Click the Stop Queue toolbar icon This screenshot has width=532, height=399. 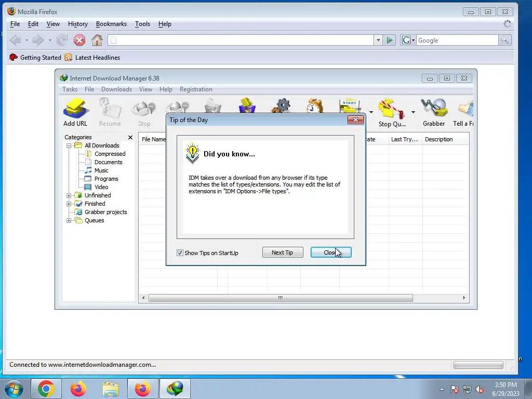[392, 113]
